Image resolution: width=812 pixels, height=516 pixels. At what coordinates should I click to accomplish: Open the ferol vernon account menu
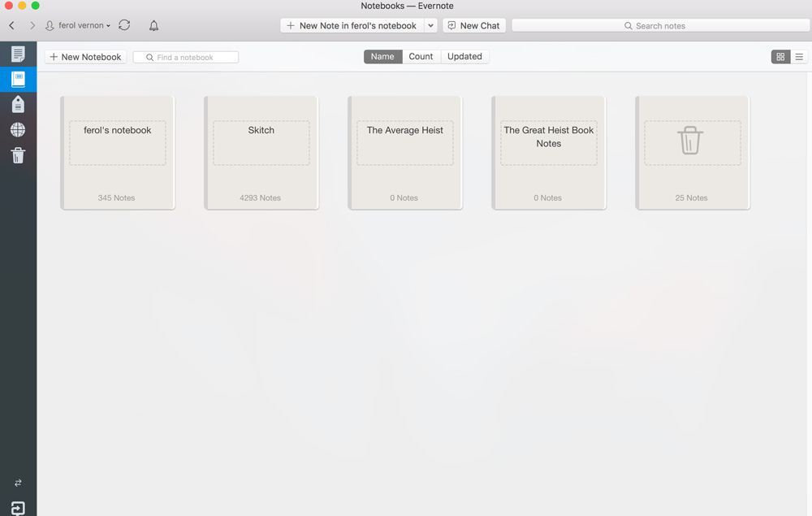[78, 25]
